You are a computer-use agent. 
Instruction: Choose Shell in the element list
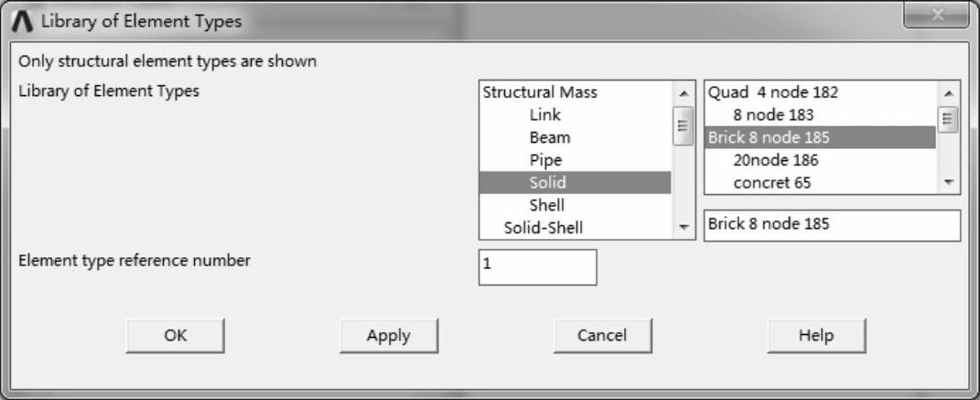pos(546,205)
